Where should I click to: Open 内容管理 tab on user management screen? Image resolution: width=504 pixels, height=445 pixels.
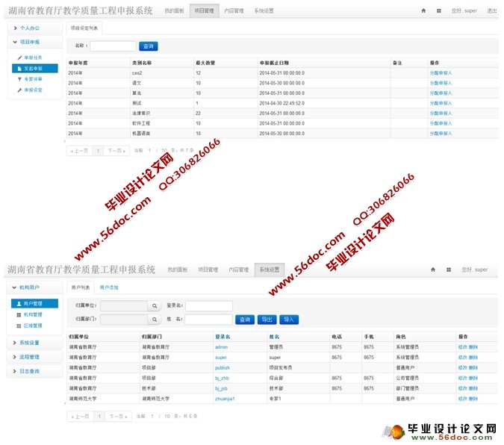coord(238,270)
